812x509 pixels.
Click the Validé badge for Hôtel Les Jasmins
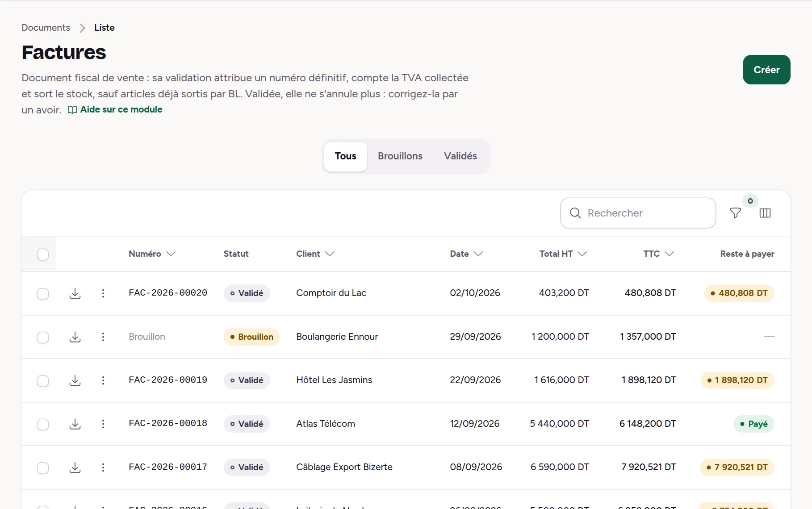pyautogui.click(x=247, y=380)
